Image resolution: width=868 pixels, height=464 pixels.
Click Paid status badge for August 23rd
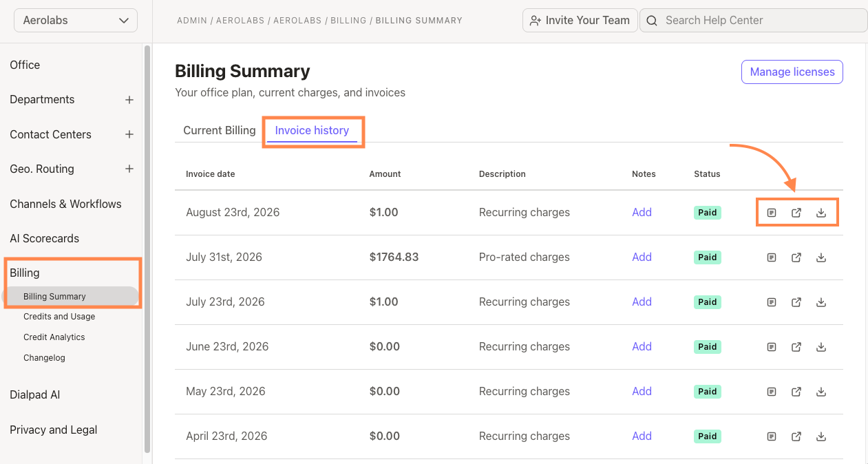tap(708, 213)
